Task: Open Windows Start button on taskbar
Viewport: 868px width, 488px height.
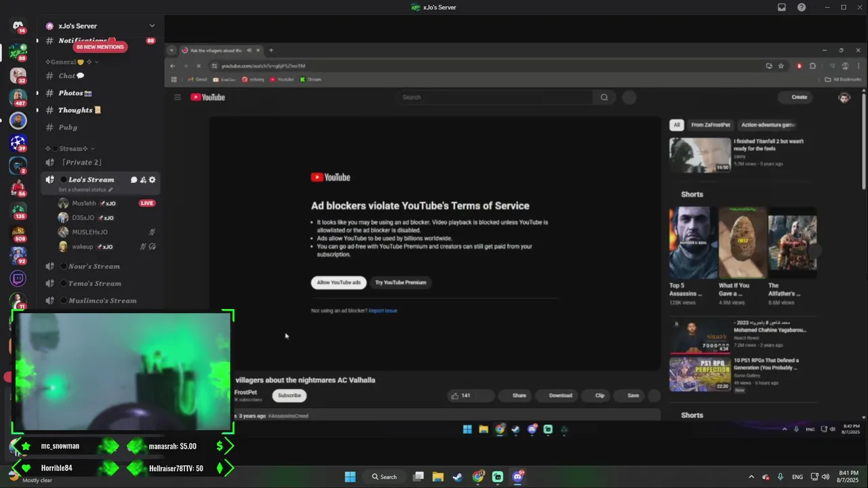Action: (350, 476)
